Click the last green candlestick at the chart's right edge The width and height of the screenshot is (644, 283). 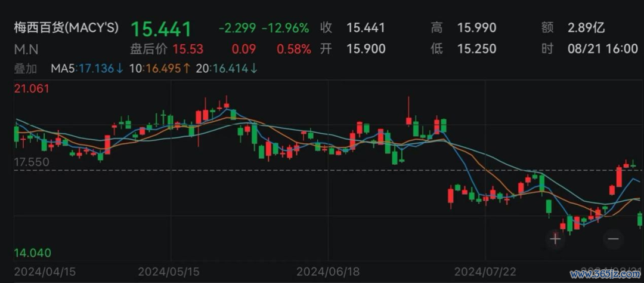point(639,219)
